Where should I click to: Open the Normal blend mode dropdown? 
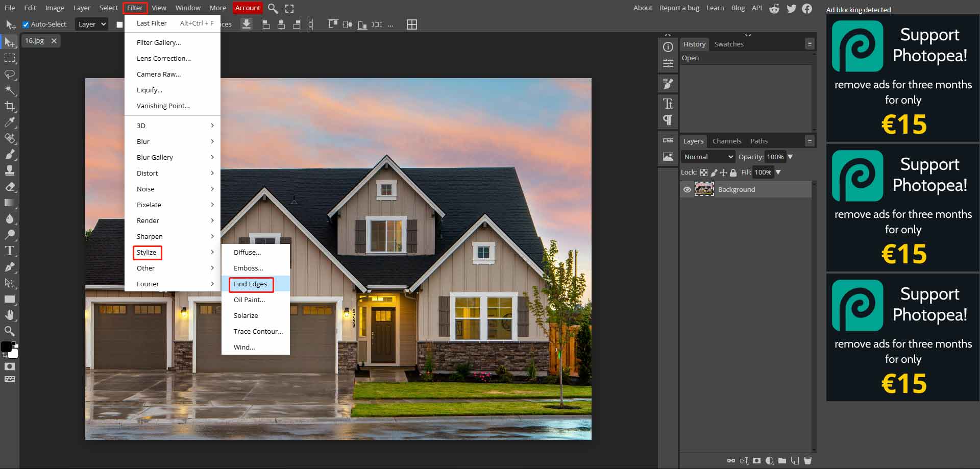pos(707,157)
